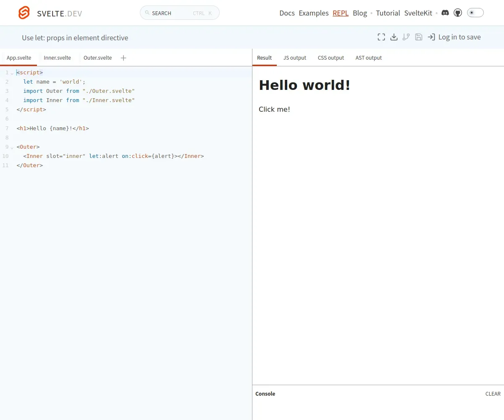Open the GitHub repository icon

coord(458,13)
